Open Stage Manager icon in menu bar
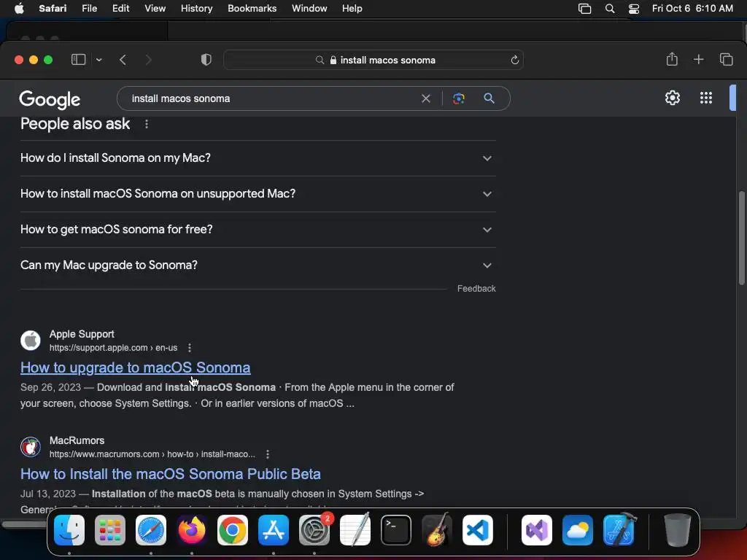747x560 pixels. pos(584,9)
